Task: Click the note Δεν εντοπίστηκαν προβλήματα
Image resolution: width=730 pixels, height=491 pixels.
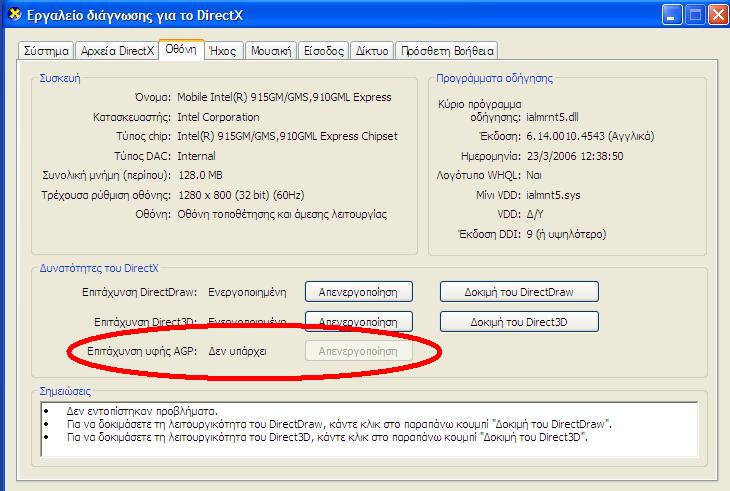Action: click(142, 411)
